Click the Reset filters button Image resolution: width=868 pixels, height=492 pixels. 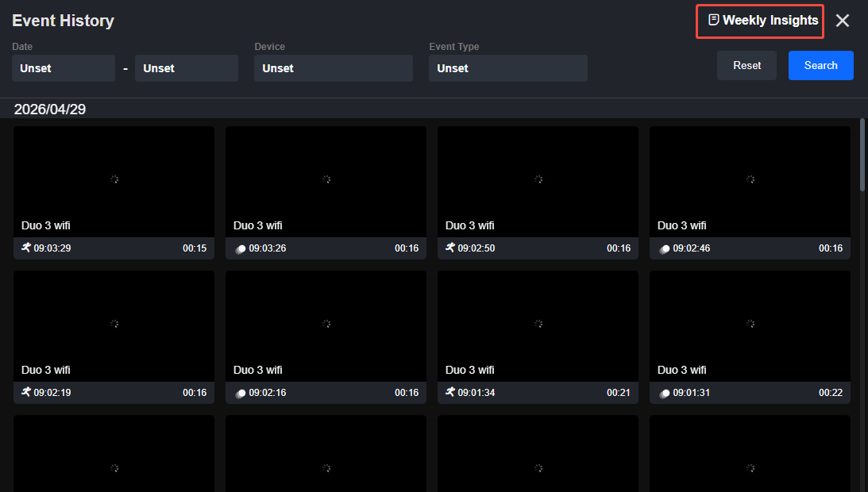746,65
